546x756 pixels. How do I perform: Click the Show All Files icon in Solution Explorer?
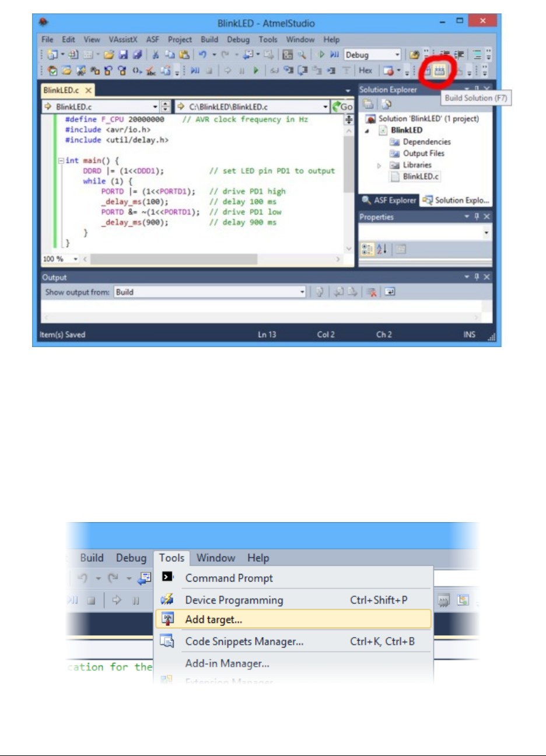tap(386, 104)
